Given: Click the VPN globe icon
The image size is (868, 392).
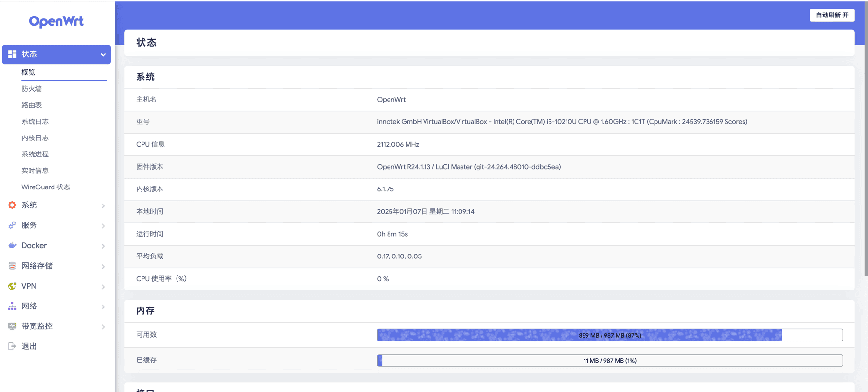Looking at the screenshot, I should pos(12,286).
